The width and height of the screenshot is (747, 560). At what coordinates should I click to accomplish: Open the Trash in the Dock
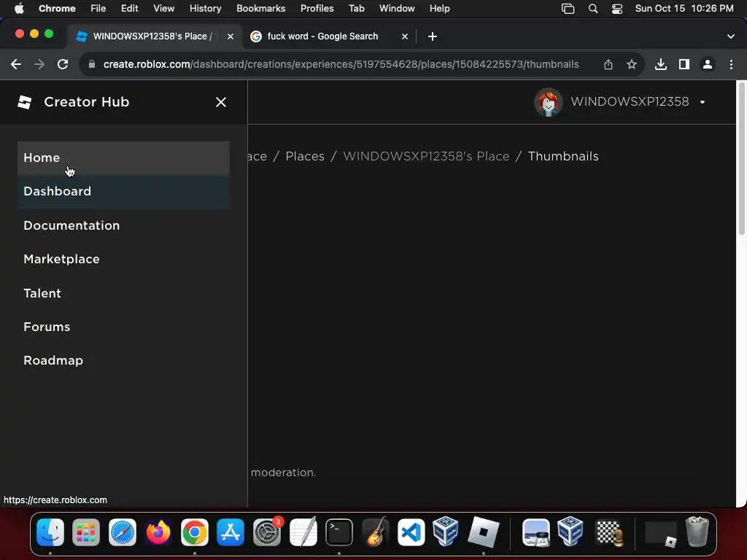point(697,532)
